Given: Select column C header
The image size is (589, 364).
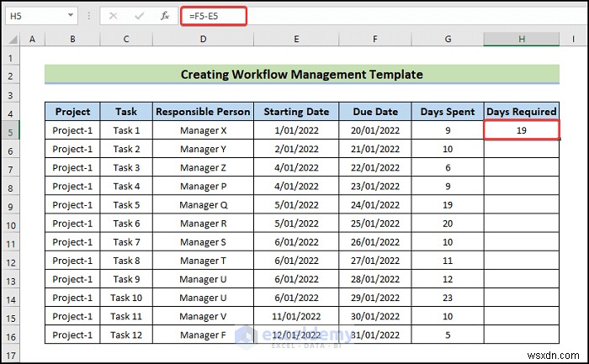Looking at the screenshot, I should tap(126, 39).
